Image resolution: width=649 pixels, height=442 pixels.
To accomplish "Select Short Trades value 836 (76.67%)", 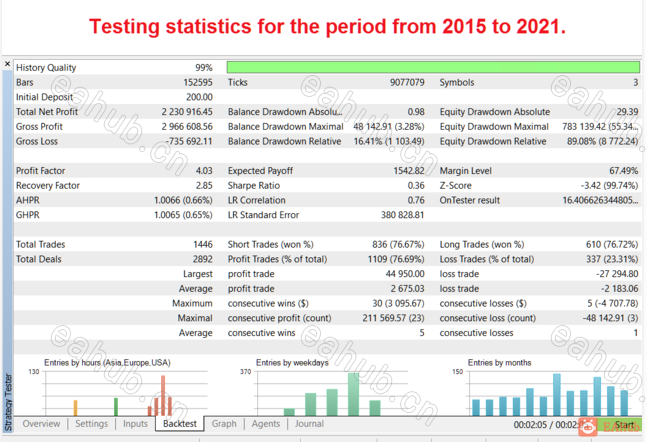I will tap(398, 244).
